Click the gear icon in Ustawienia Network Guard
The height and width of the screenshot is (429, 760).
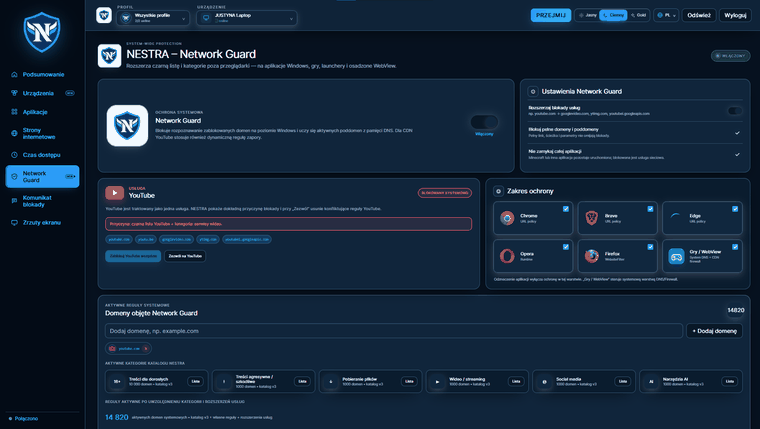tap(533, 91)
